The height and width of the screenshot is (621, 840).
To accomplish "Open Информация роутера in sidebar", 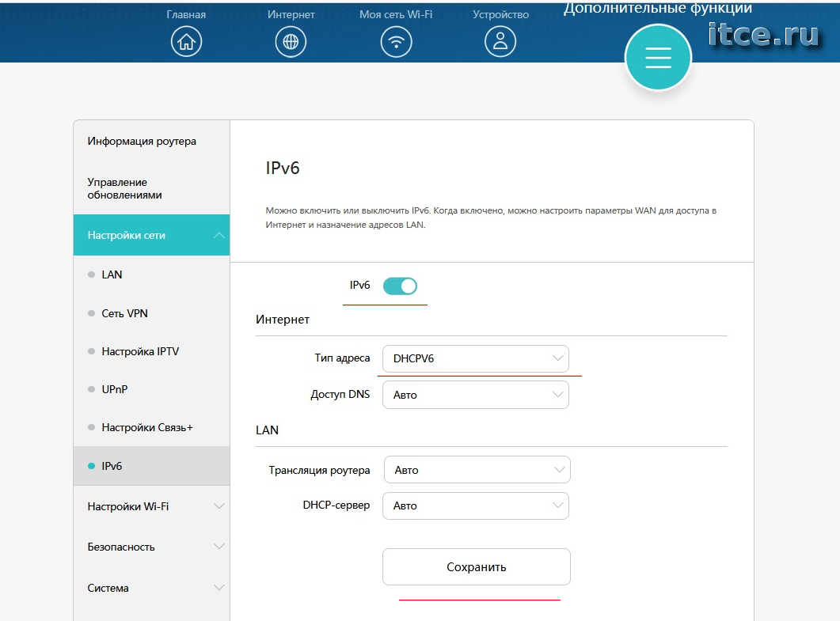I will point(142,141).
